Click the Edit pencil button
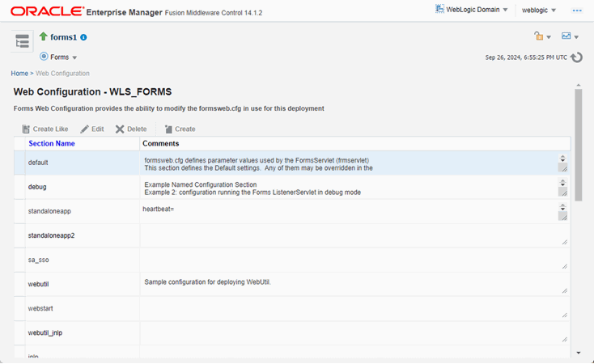Viewport: 594px width, 364px height. point(92,129)
